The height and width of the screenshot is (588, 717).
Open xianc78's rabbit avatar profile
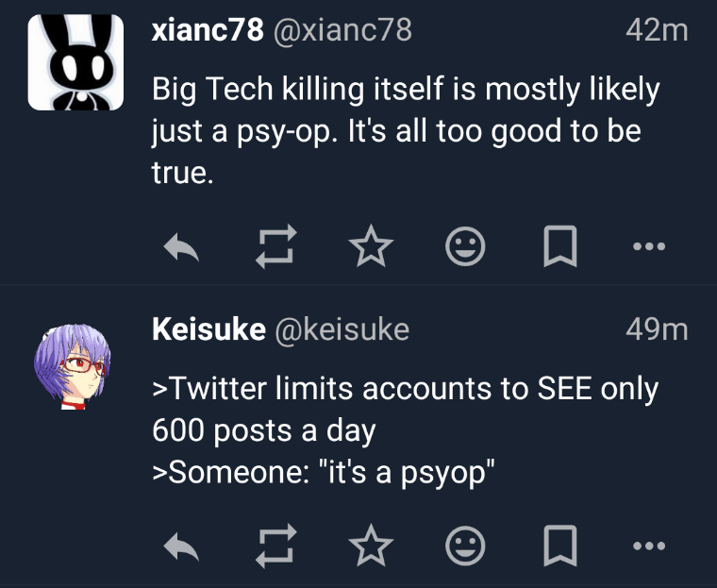[x=76, y=62]
